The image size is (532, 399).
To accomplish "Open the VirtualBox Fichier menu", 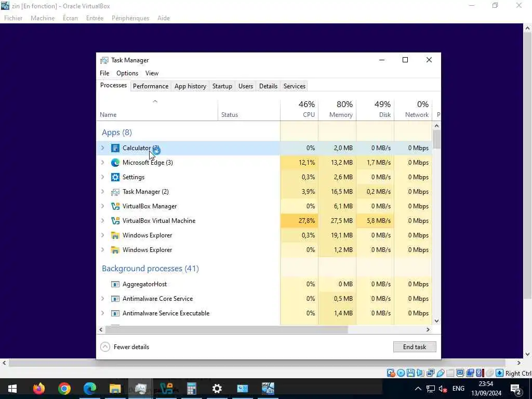I will 13,18.
